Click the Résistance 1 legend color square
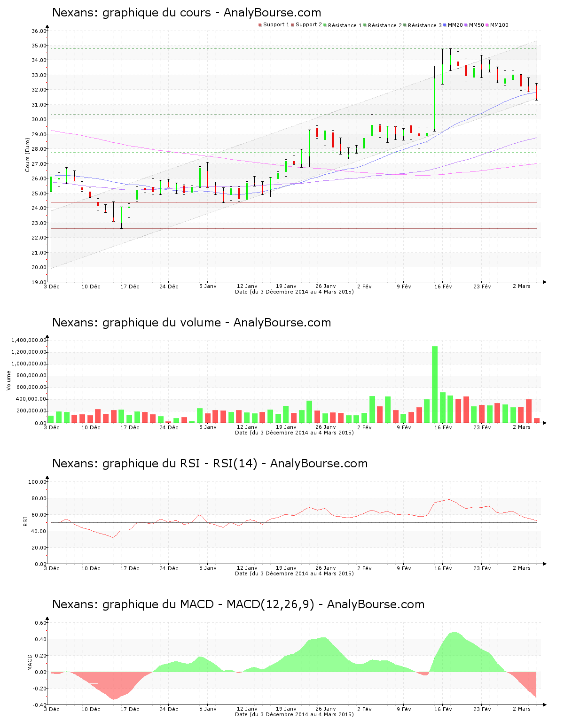Screen dimensions: 564x728 [325, 25]
